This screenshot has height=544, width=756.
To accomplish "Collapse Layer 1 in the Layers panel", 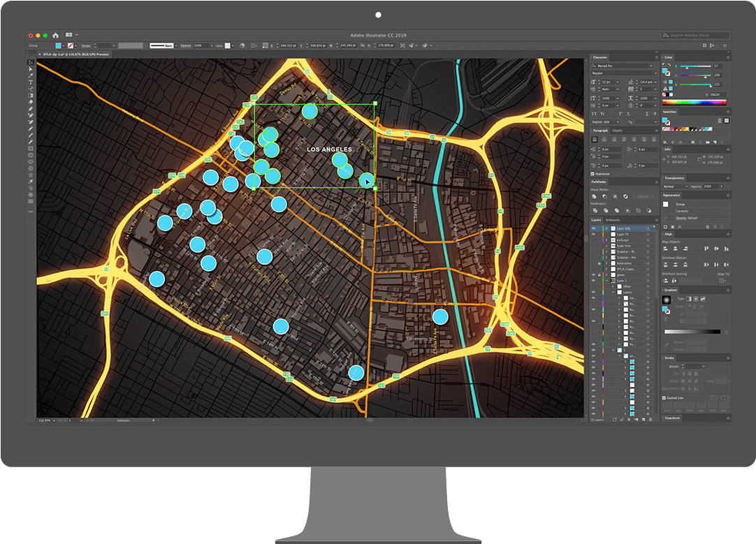I will pos(606,281).
